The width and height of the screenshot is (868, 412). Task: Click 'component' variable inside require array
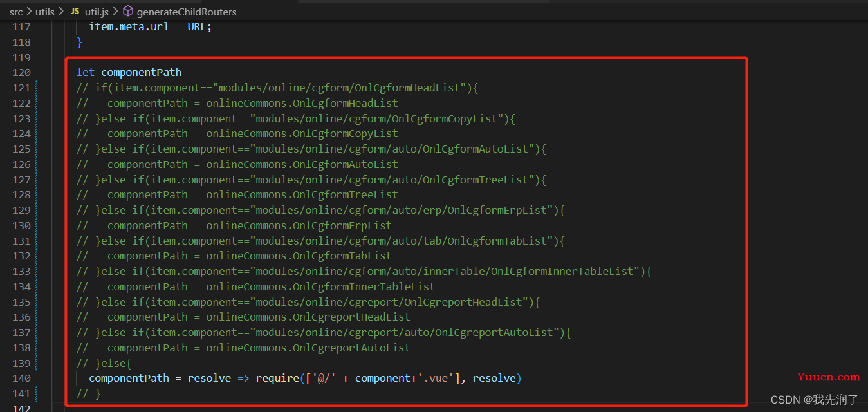point(382,379)
